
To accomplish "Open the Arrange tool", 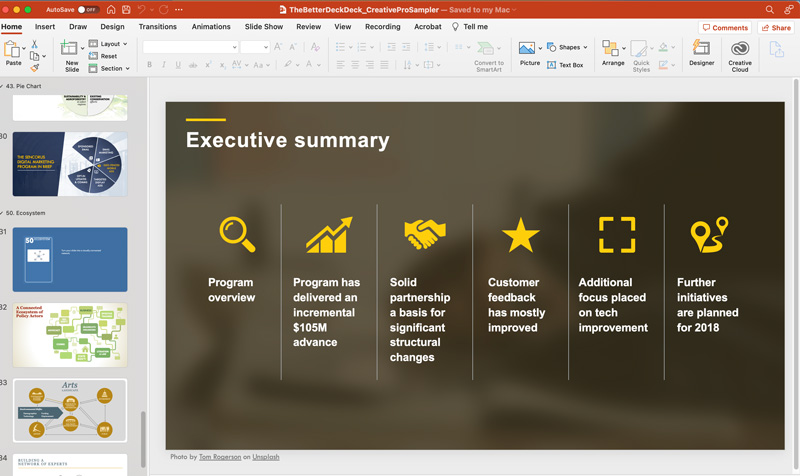I will pyautogui.click(x=613, y=53).
